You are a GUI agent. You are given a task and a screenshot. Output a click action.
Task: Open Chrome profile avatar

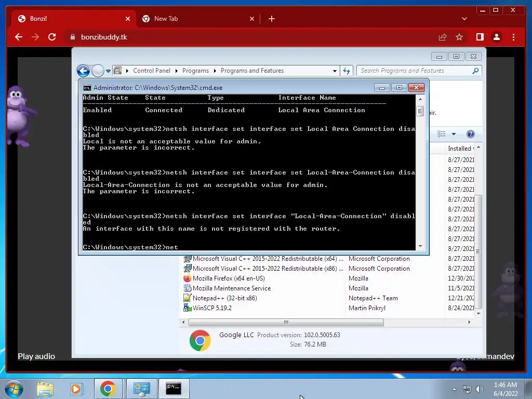point(496,37)
